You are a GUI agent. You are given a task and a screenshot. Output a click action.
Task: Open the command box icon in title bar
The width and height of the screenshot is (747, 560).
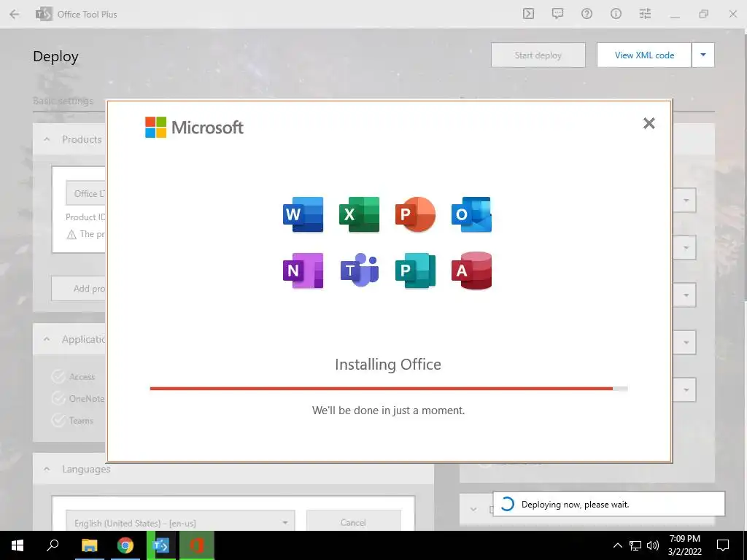click(x=528, y=14)
